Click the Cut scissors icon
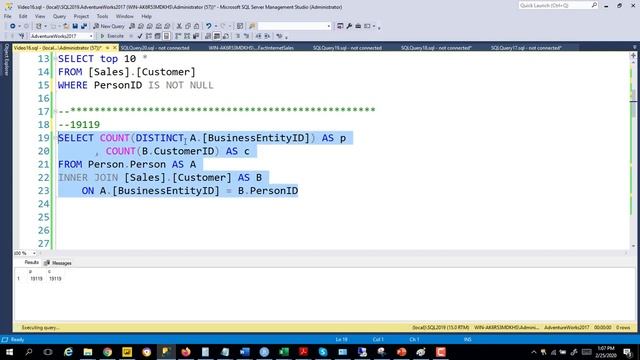The height and width of the screenshot is (360, 640). tap(179, 26)
